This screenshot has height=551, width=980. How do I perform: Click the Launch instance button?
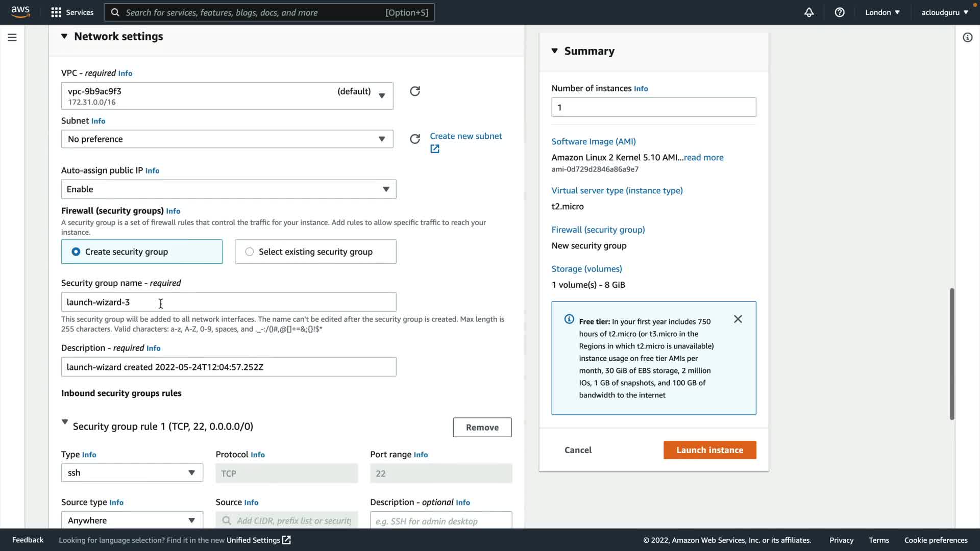tap(709, 450)
